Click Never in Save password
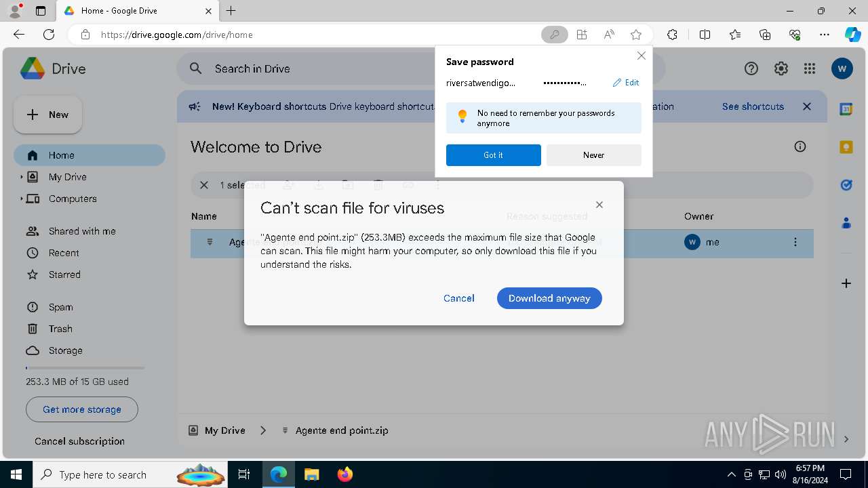Image resolution: width=868 pixels, height=488 pixels. coord(594,155)
